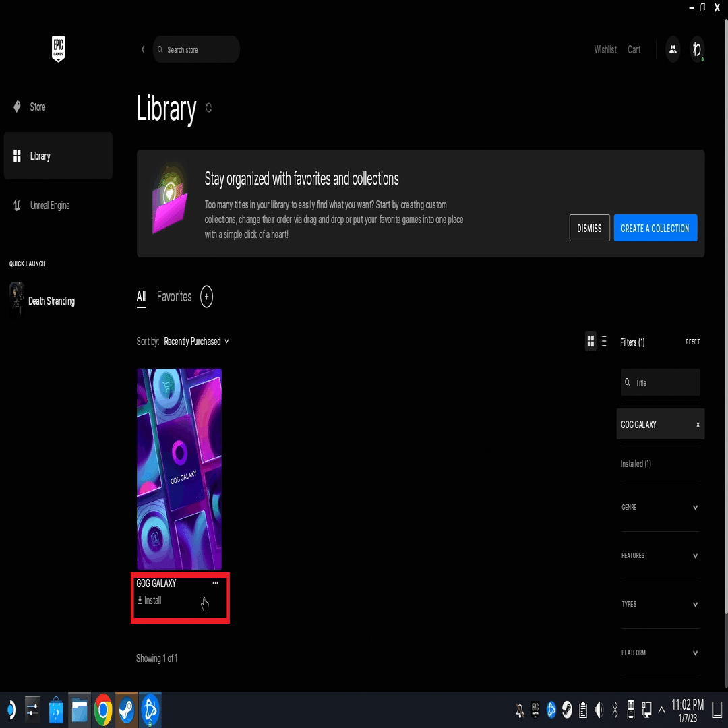The image size is (728, 728).
Task: Expand the Platform filter section
Action: click(x=660, y=653)
